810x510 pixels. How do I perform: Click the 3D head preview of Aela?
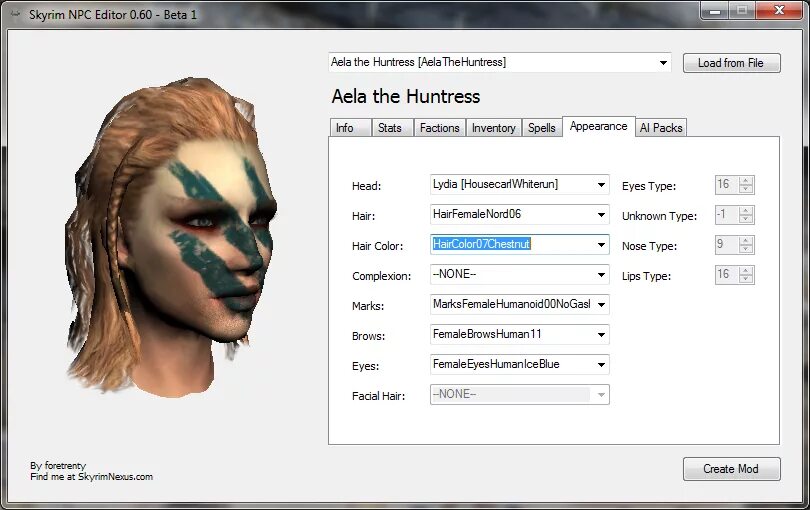(x=170, y=238)
